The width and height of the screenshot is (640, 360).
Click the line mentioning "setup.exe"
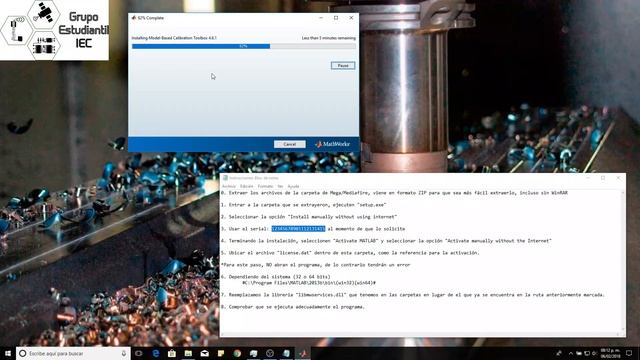click(303, 205)
